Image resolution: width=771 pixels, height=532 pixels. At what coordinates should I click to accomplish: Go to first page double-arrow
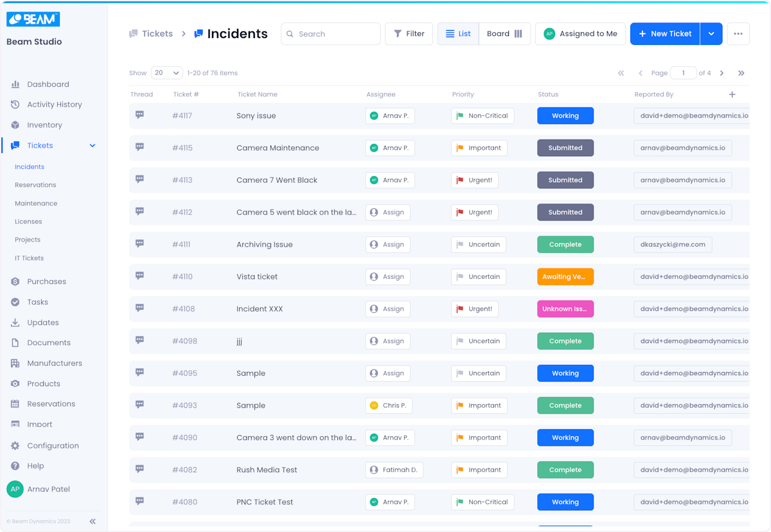click(621, 73)
